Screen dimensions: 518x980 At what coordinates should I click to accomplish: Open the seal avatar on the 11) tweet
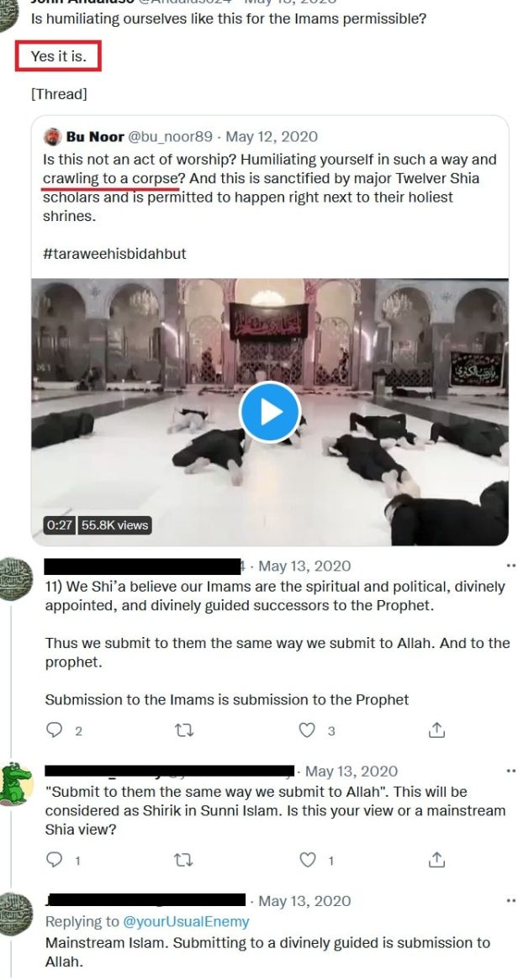point(13,579)
